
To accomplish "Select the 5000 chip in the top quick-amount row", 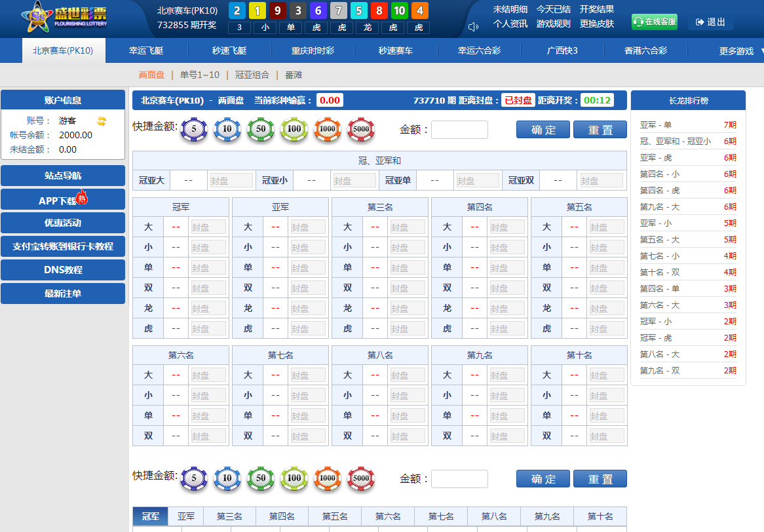I will click(x=361, y=129).
